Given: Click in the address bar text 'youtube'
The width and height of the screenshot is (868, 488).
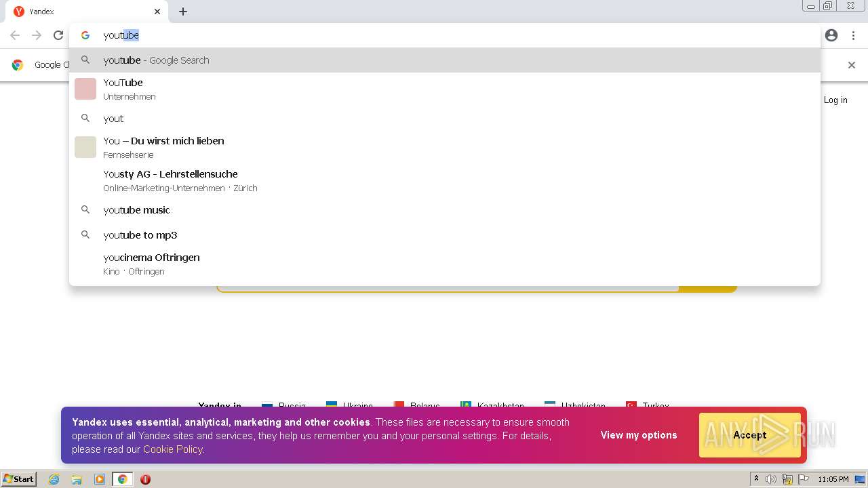Looking at the screenshot, I should pos(121,35).
